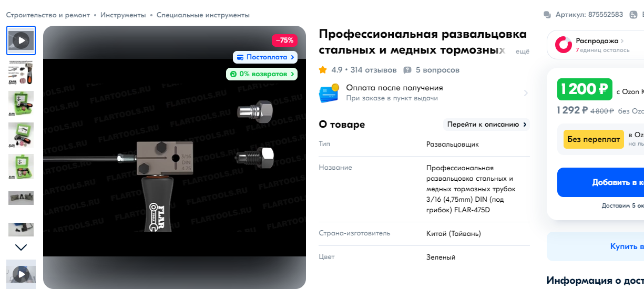Open the 314 отзывов reviews link
This screenshot has height=289, width=644.
[373, 70]
